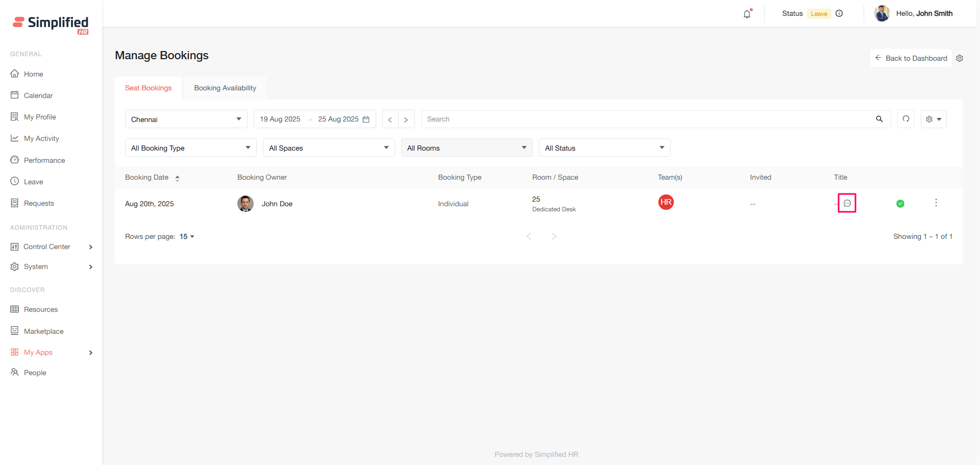The height and width of the screenshot is (465, 980).
Task: Refresh the bookings list
Action: click(906, 119)
